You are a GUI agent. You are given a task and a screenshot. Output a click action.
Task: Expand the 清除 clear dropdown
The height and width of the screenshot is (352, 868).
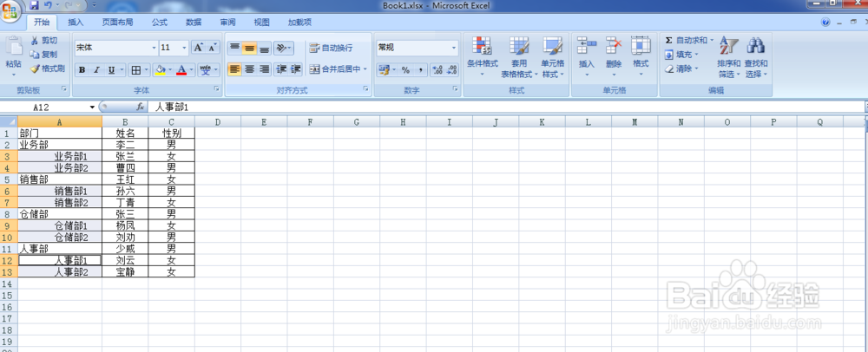pyautogui.click(x=696, y=68)
